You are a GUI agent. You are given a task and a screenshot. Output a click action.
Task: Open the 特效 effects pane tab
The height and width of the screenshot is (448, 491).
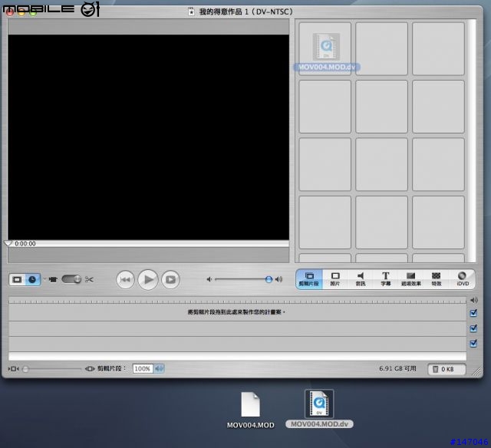pos(437,279)
